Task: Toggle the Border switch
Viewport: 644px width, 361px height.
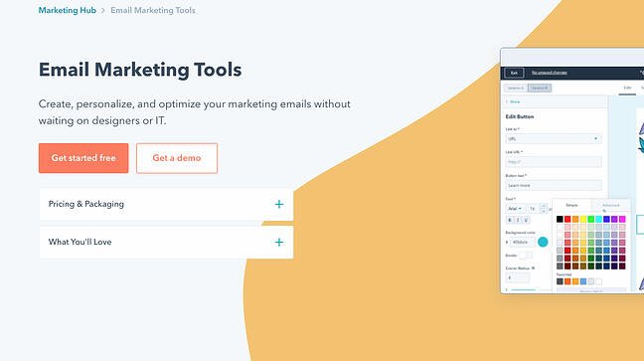Action: pyautogui.click(x=526, y=256)
